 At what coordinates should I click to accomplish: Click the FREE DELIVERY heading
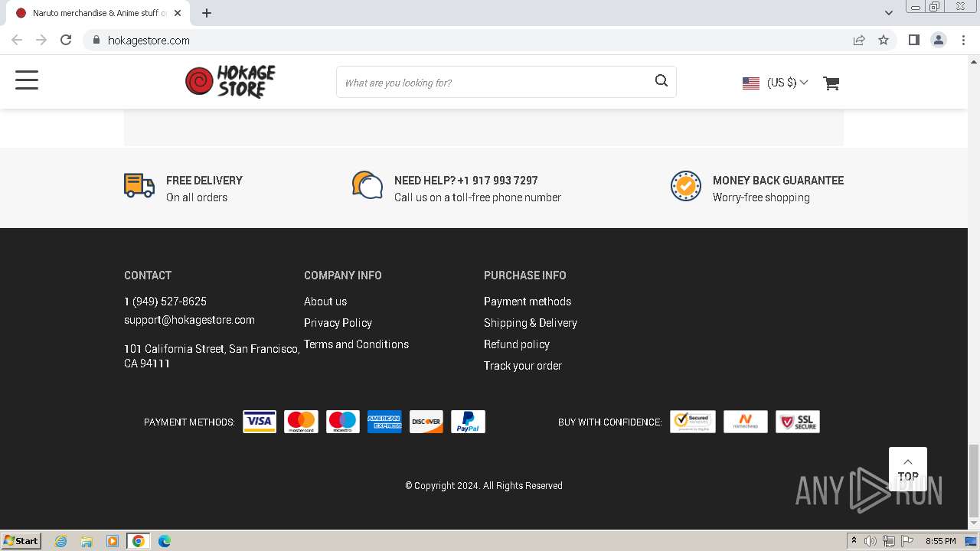tap(204, 181)
